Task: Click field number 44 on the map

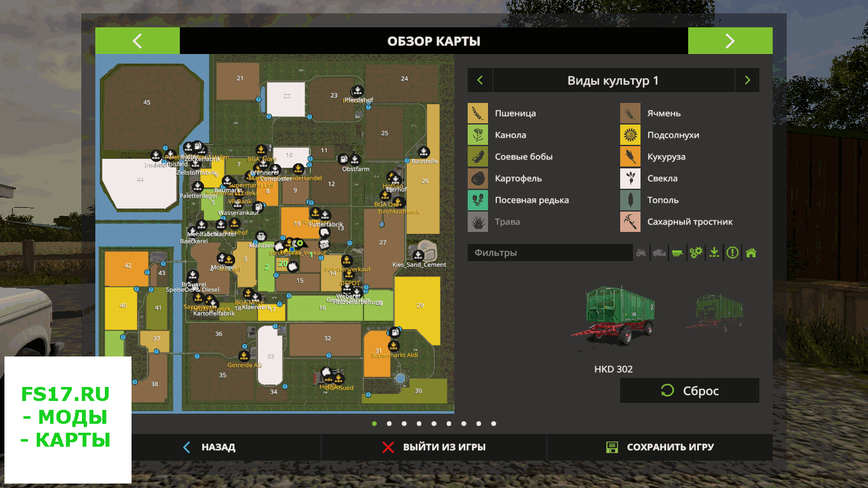Action: (x=140, y=180)
